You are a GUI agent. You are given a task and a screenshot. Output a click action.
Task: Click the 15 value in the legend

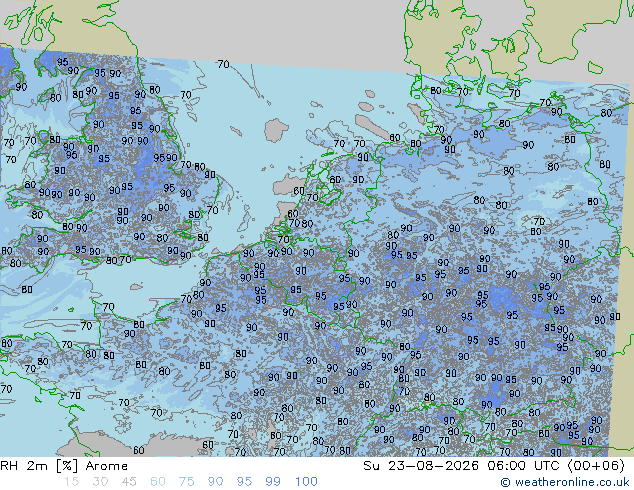click(x=72, y=482)
